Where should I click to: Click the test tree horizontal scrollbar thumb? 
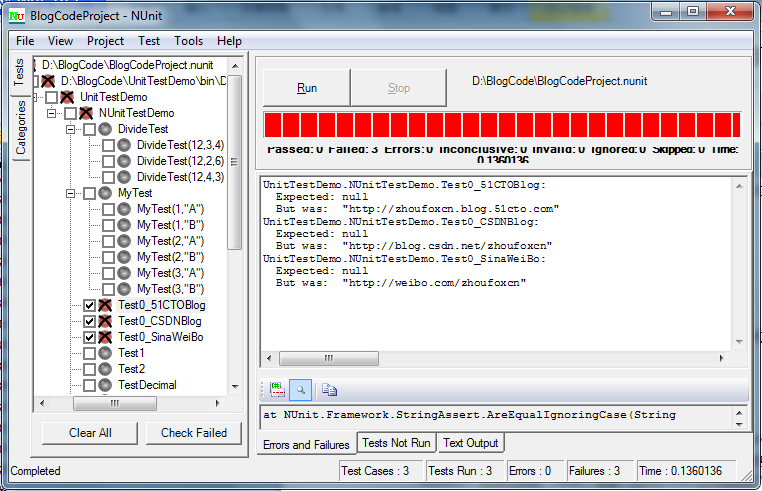click(115, 403)
